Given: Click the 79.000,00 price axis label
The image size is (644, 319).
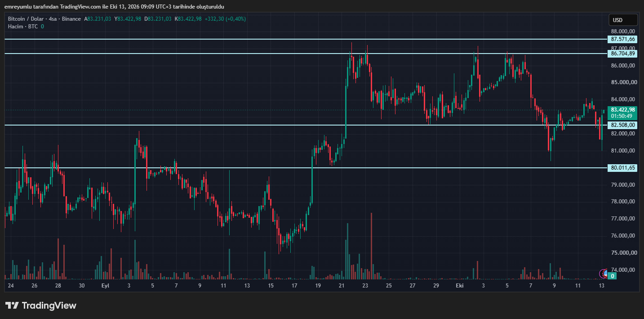Looking at the screenshot, I should [623, 185].
